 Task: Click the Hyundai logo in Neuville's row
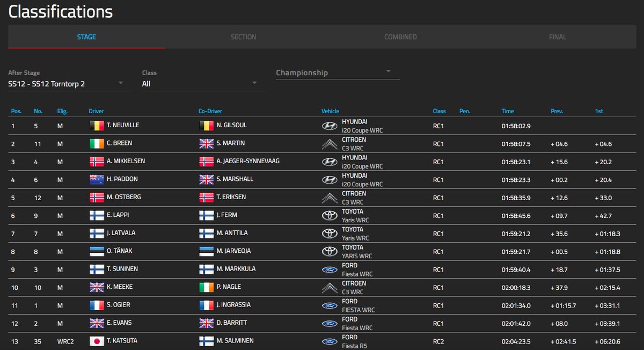click(x=329, y=126)
